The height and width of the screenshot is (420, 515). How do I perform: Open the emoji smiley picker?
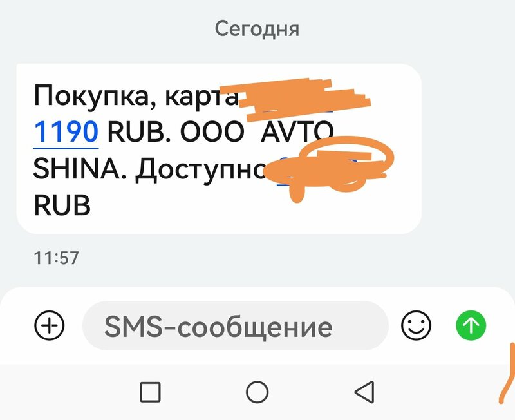416,325
